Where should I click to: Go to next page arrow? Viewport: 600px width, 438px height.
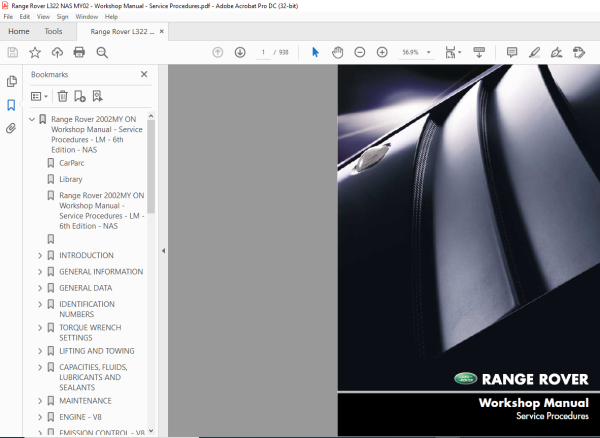pyautogui.click(x=240, y=52)
